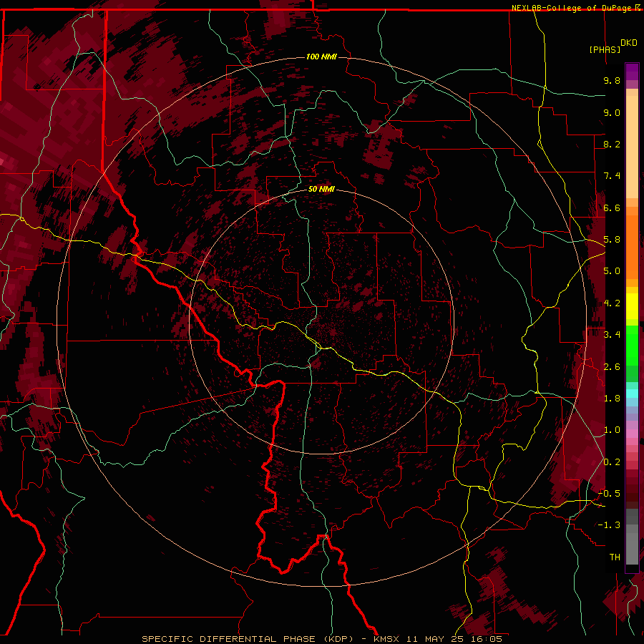Click the 9.8 value on the scale
The width and height of the screenshot is (644, 644).
click(x=612, y=80)
